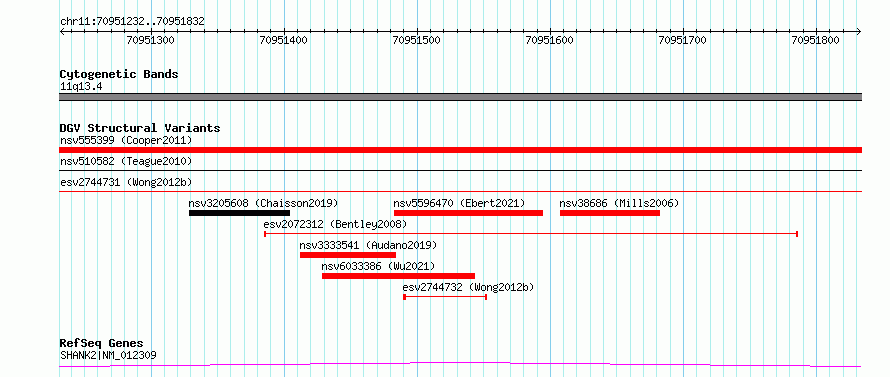Click the nsv6033386 (Wu2021) label
This screenshot has width=890, height=377.
pyautogui.click(x=378, y=266)
